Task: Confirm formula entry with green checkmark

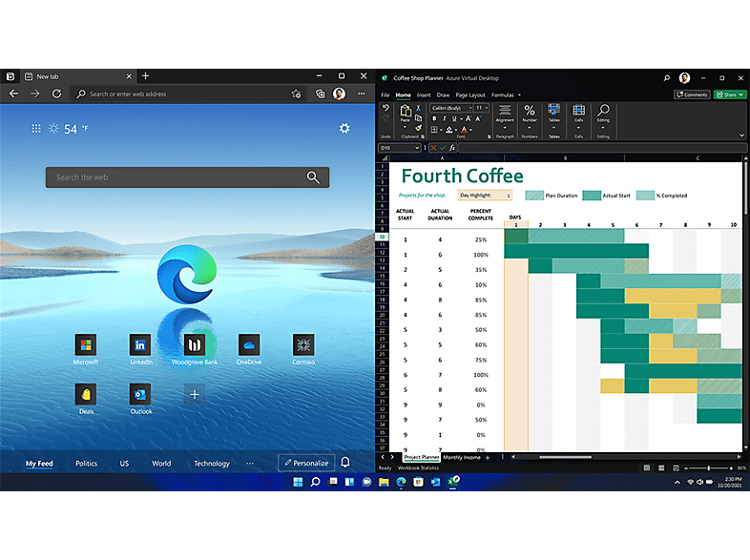Action: pos(443,148)
